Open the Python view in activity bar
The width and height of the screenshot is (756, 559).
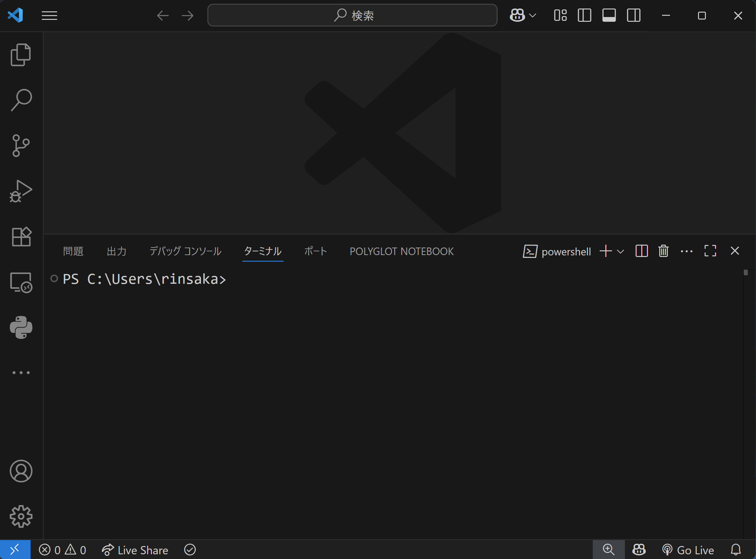click(x=21, y=328)
